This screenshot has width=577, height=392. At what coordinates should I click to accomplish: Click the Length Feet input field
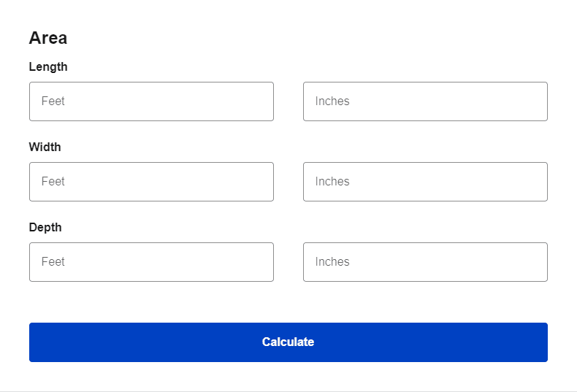point(151,101)
